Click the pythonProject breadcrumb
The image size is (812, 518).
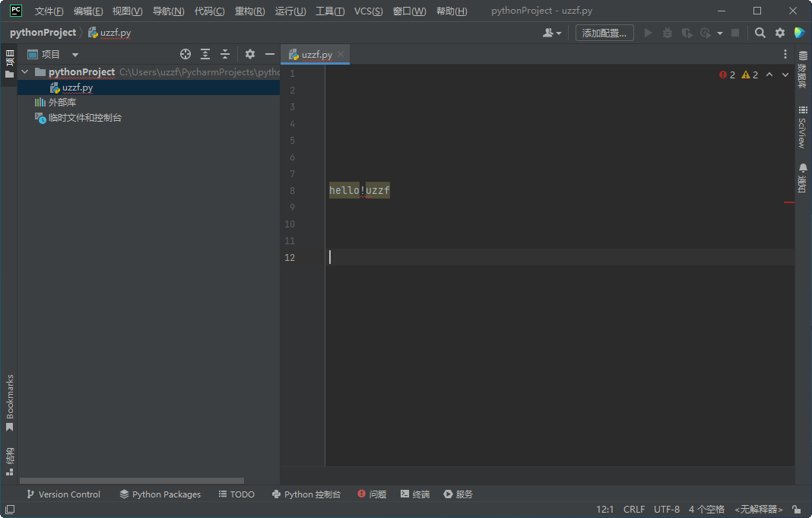43,33
